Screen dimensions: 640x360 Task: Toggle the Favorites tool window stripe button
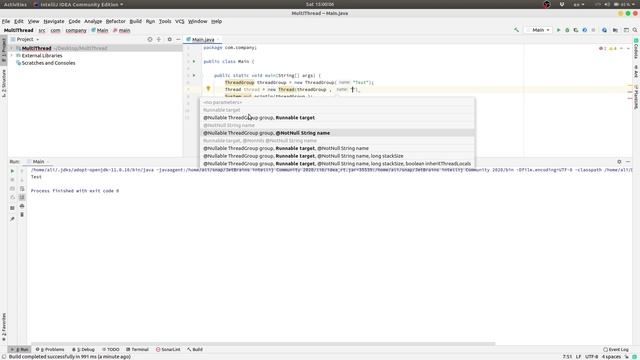4,327
